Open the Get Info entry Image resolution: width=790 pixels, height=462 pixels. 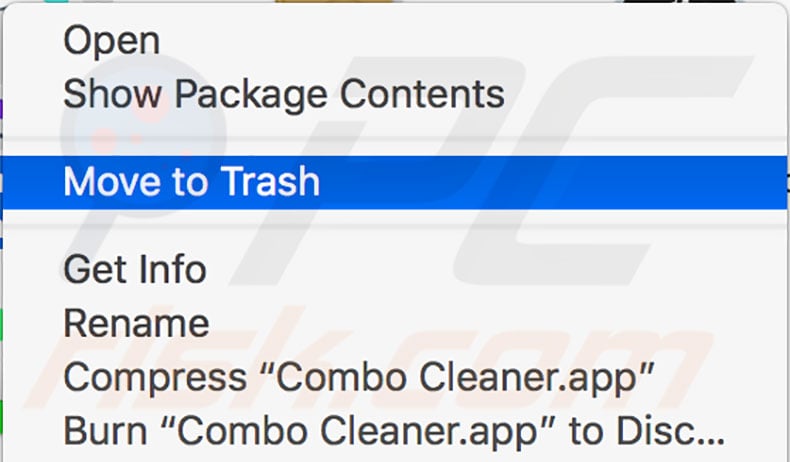134,269
